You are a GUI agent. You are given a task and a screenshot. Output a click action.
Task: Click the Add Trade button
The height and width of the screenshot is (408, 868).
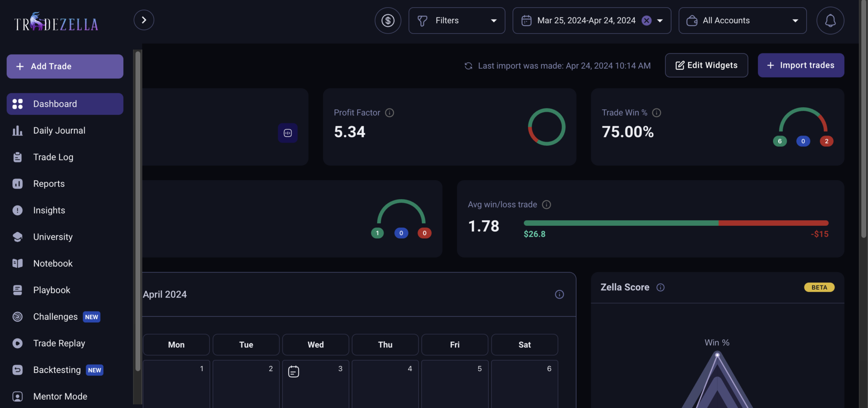point(64,66)
